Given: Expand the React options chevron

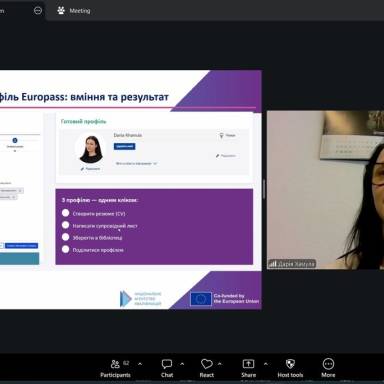Looking at the screenshot, I should [x=220, y=364].
